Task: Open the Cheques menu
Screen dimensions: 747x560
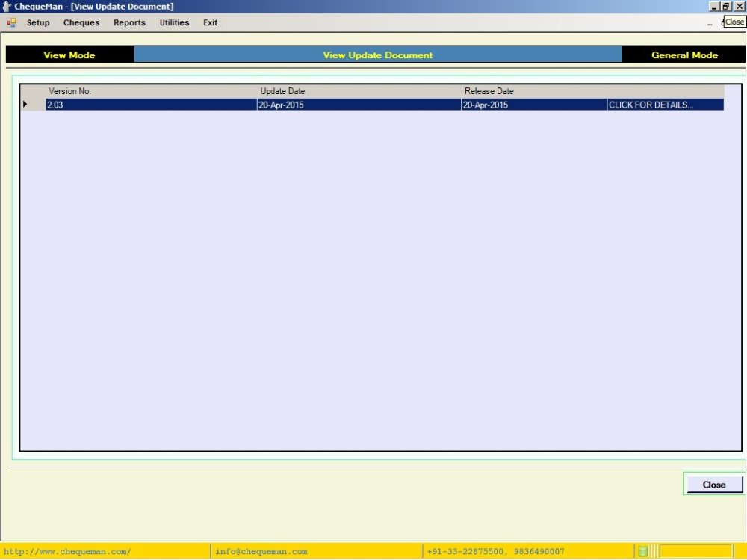Action: 81,22
